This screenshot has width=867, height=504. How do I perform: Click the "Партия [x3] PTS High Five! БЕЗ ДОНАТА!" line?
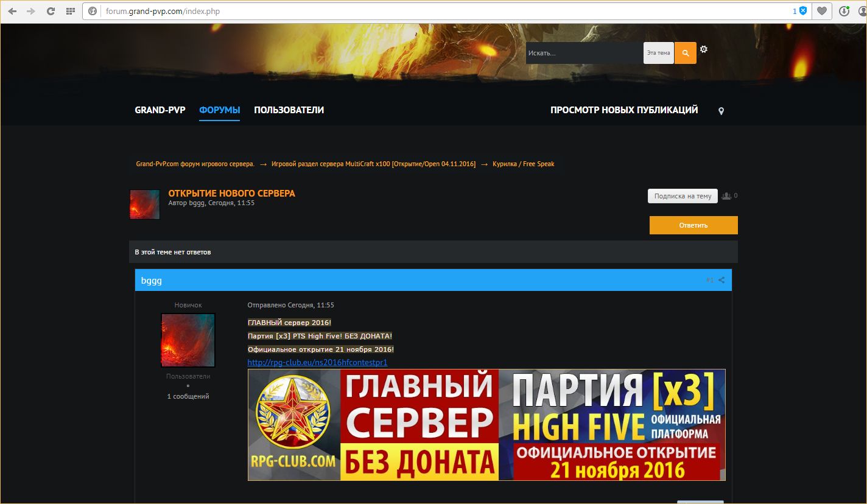click(320, 336)
